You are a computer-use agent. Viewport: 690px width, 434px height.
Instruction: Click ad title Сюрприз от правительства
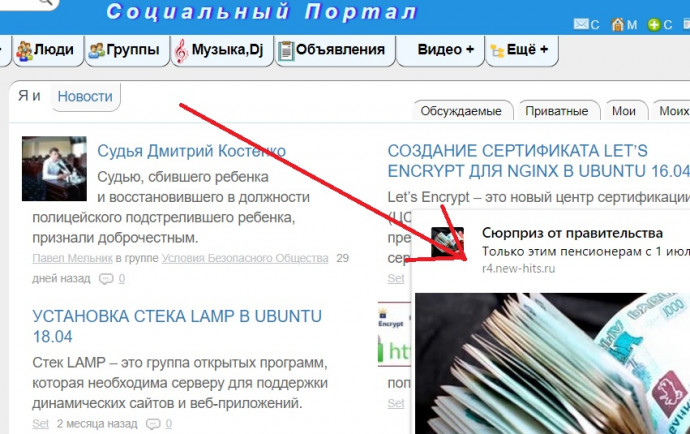[573, 233]
